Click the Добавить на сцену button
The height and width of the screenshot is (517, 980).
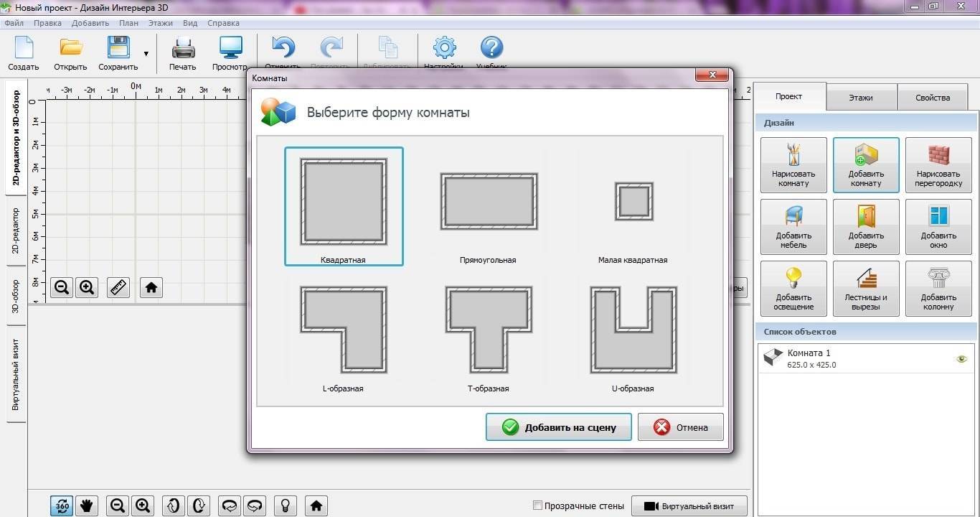(x=558, y=427)
